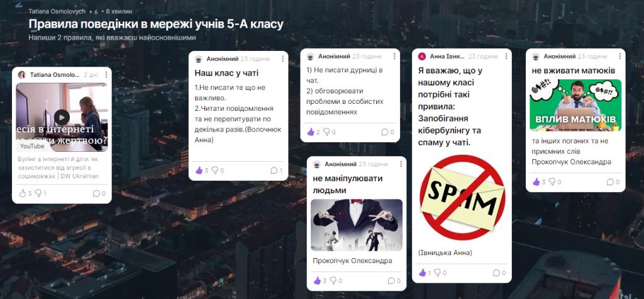Image resolution: width=644 pixels, height=299 pixels.
Task: Open the 'Булінг в інтернеті й діти' link
Action: pos(58,167)
